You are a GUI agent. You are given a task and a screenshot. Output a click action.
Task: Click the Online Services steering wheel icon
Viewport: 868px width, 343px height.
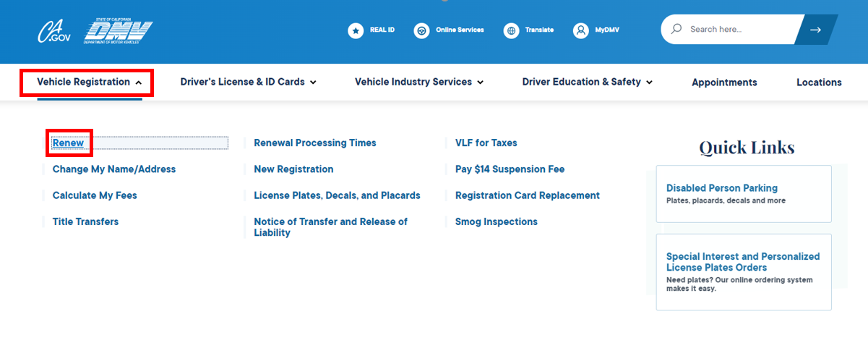coord(422,30)
